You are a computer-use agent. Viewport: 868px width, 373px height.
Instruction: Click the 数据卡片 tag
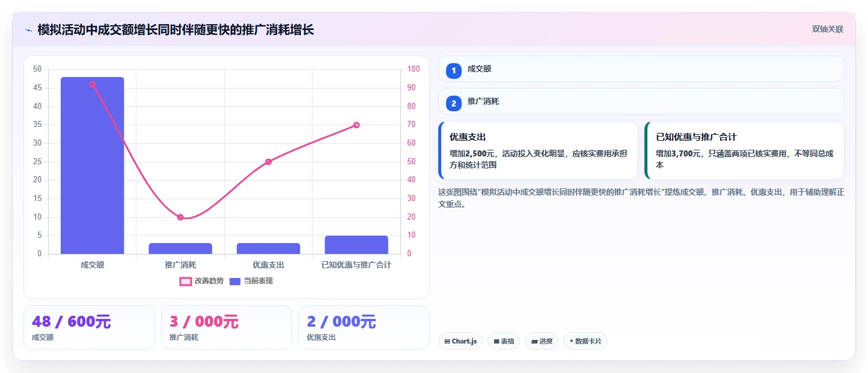585,341
